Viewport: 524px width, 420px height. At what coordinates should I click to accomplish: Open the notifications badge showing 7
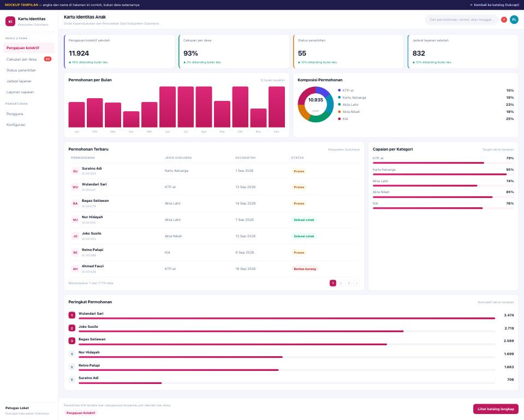pos(504,20)
